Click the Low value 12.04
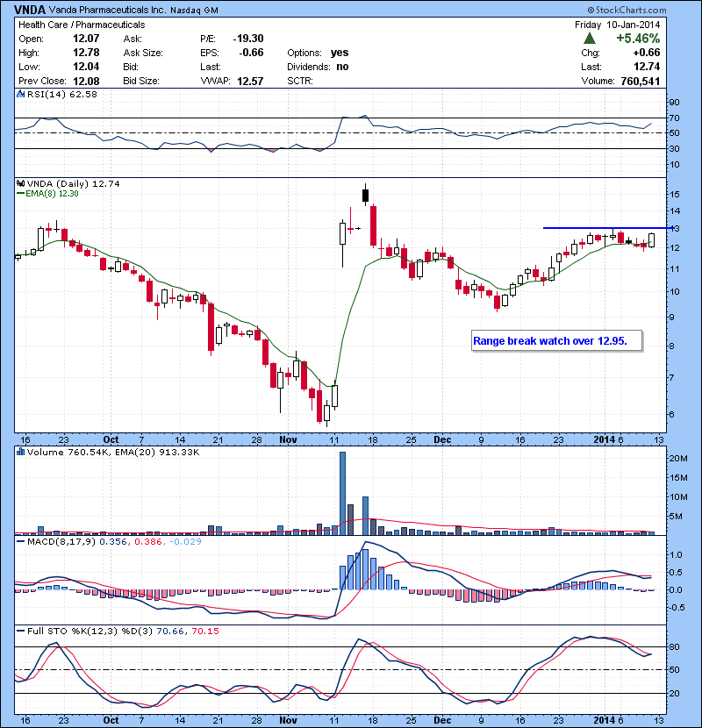This screenshot has height=728, width=702. 86,67
